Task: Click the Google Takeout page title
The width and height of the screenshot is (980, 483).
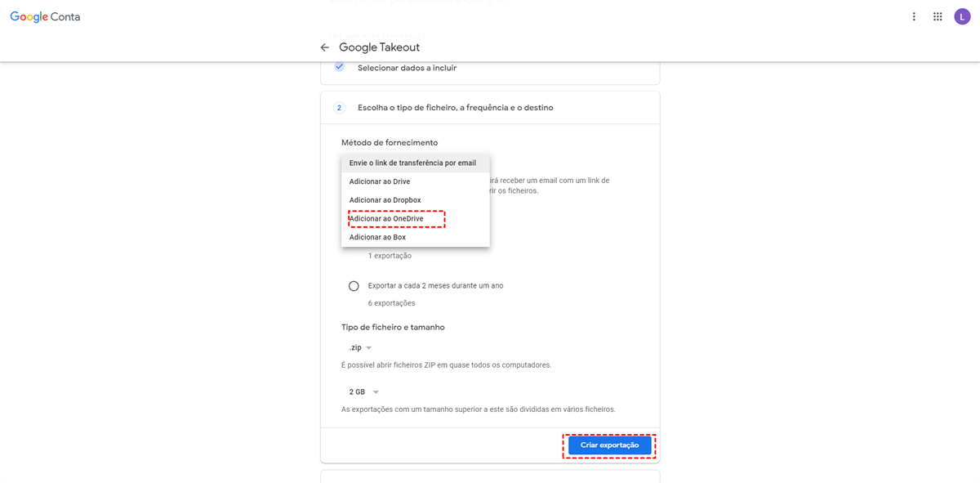Action: [380, 47]
